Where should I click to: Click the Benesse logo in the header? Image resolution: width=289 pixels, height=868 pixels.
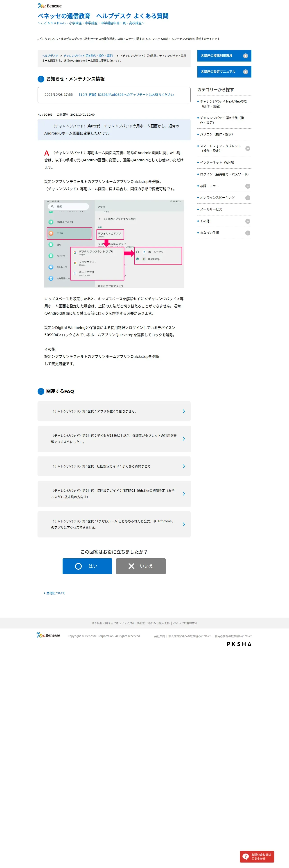(x=50, y=6)
